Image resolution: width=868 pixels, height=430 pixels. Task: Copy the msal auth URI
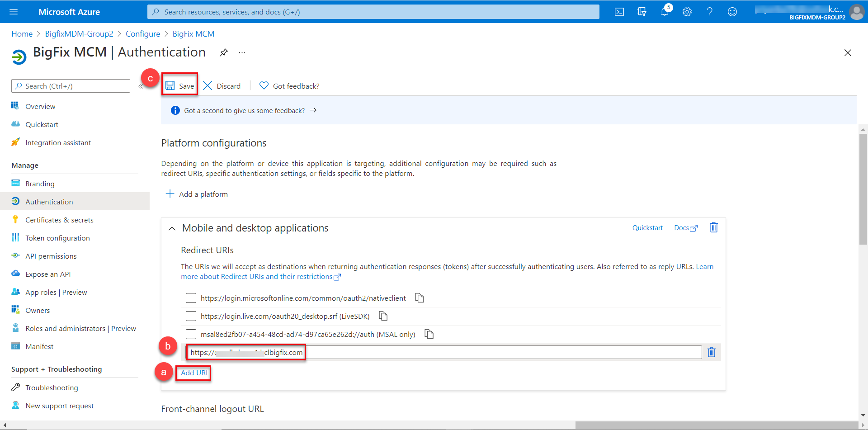pos(429,334)
